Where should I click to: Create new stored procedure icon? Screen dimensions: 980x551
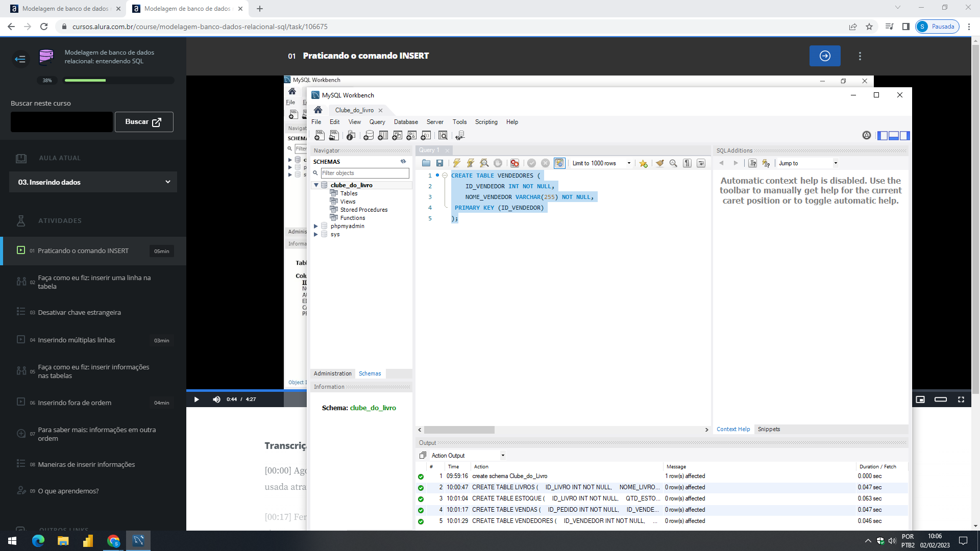coord(411,136)
